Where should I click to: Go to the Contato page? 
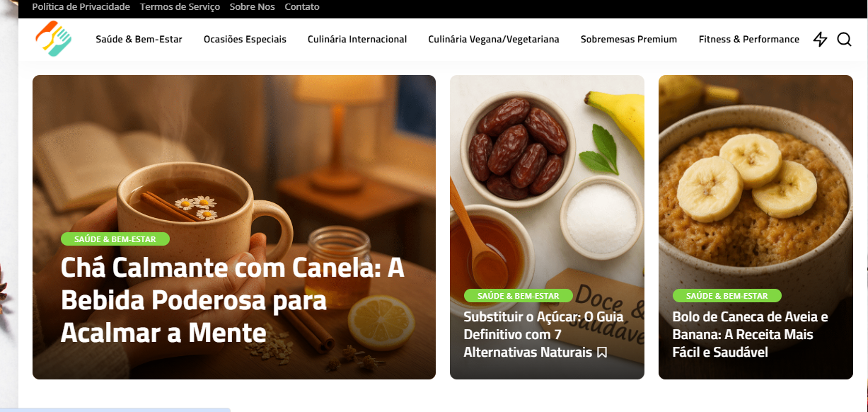click(302, 7)
